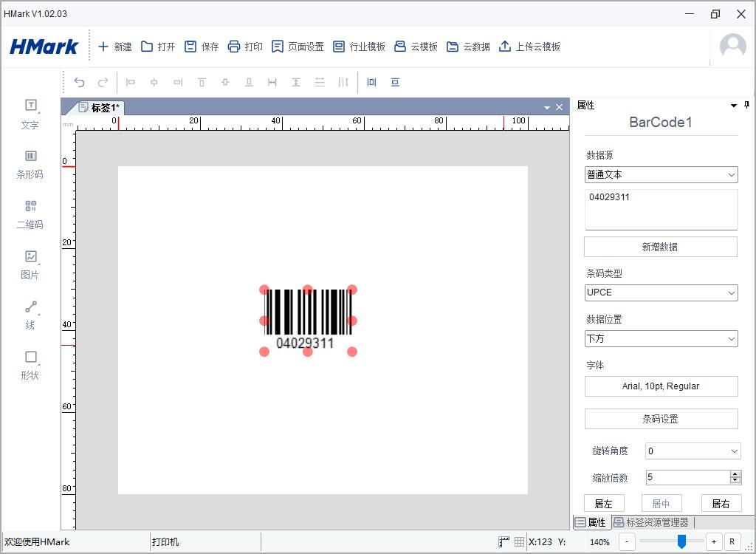Select the 条形码 barcode tool

(x=30, y=165)
